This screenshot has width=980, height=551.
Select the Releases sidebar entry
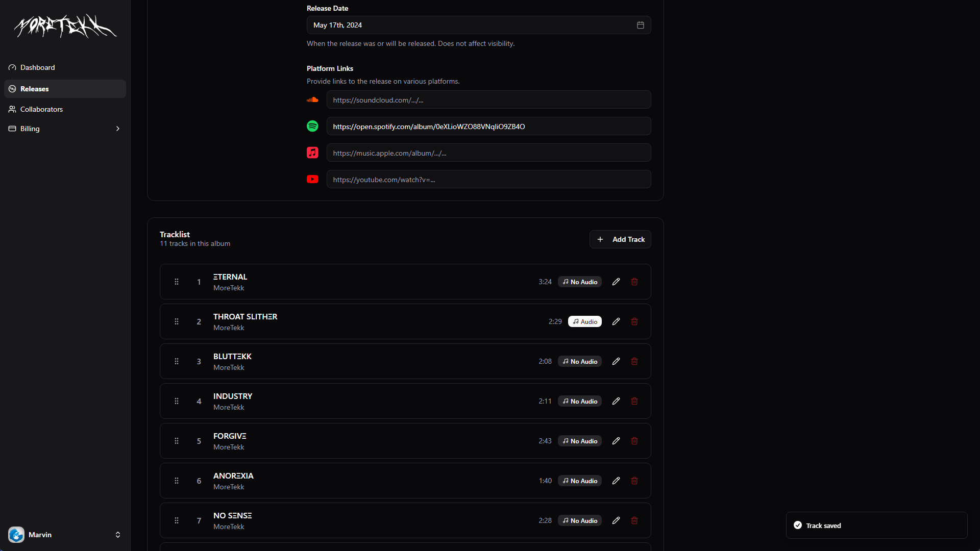(x=35, y=89)
